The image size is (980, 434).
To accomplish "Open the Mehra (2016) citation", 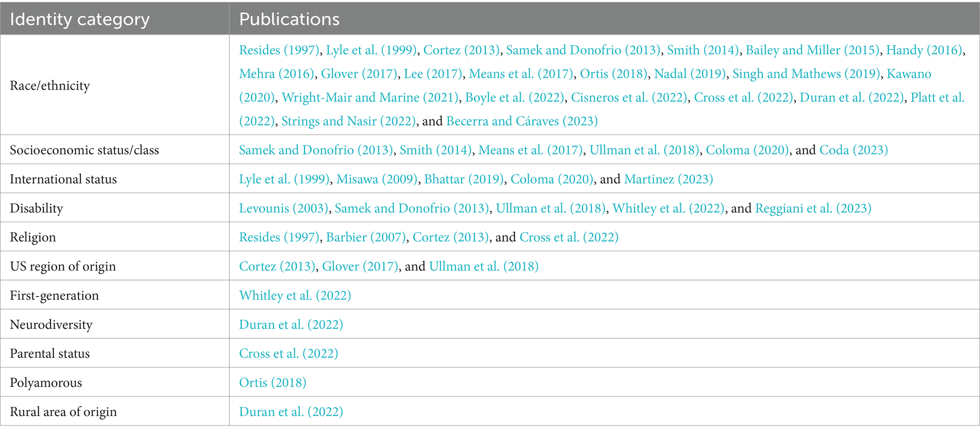I will click(276, 74).
